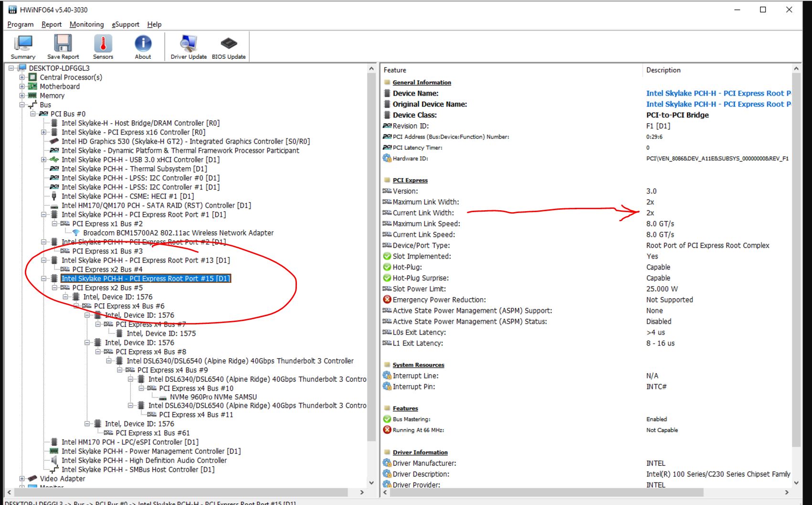Screen dimensions: 812x505
Task: Expand the Video Adapter node
Action: (21, 478)
